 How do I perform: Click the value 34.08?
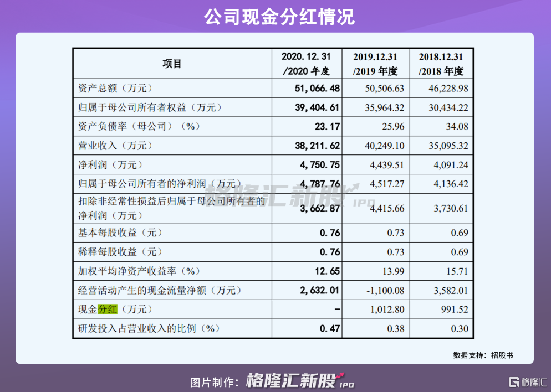tap(457, 126)
